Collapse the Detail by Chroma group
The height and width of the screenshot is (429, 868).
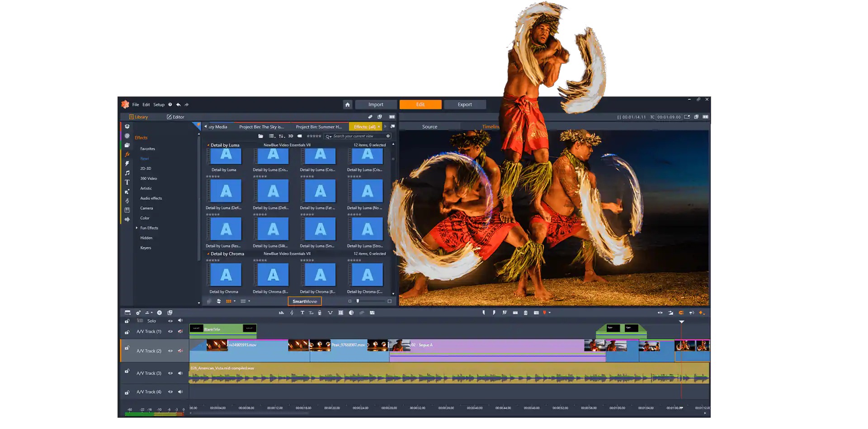208,254
